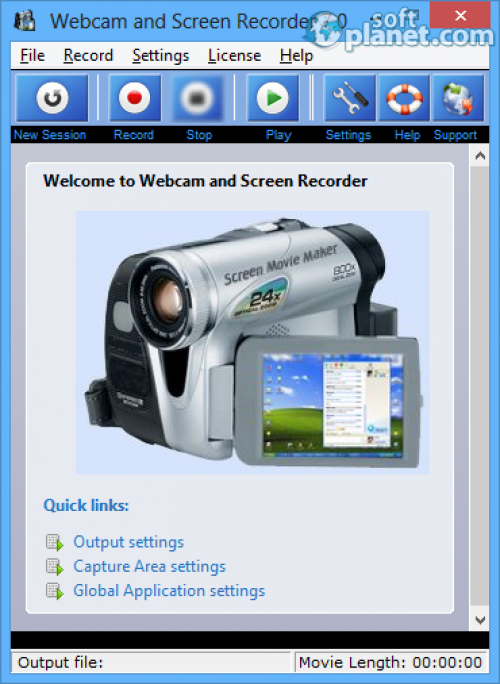Click the Stop toolbar icon
500x684 pixels.
click(198, 98)
